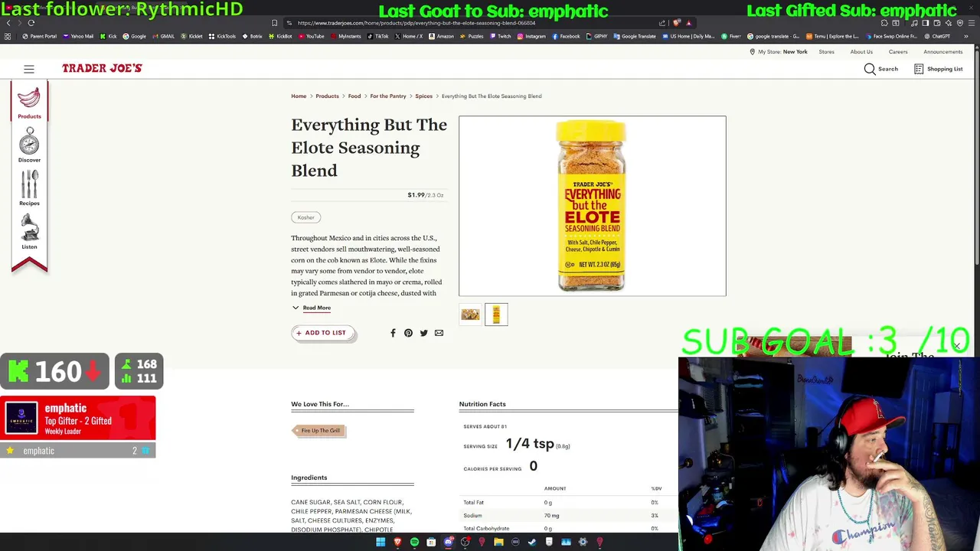Screen dimensions: 980x551
Task: Click the share page icon in address bar
Action: (662, 23)
